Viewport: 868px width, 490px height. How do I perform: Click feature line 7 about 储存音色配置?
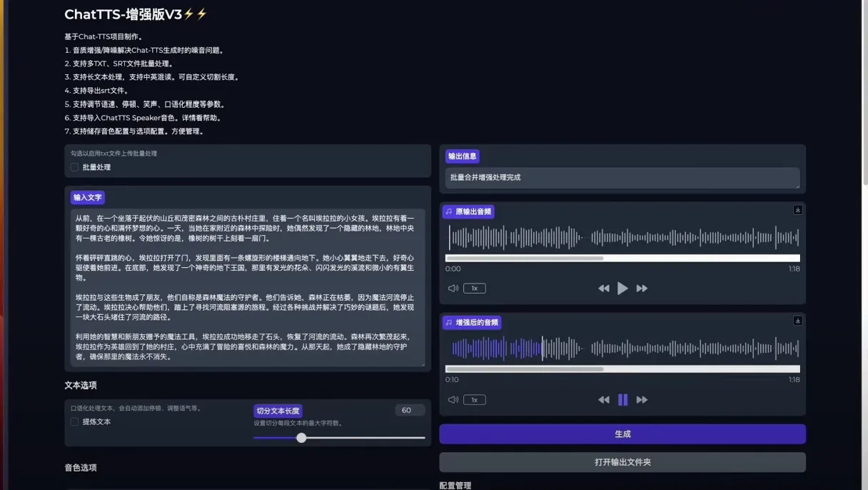135,131
